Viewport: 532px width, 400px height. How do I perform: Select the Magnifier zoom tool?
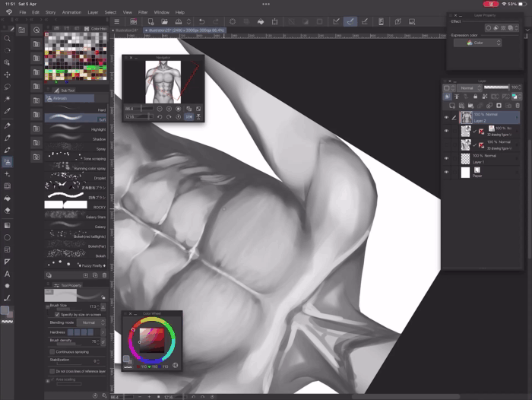pyautogui.click(x=8, y=38)
